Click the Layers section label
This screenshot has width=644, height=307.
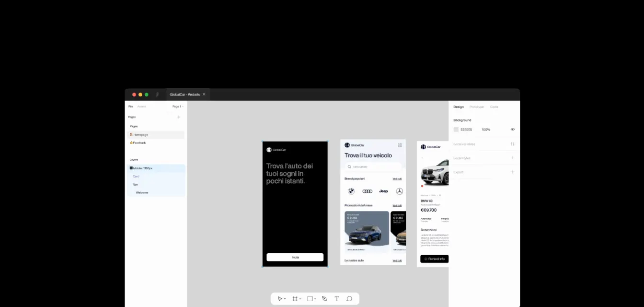tap(134, 159)
